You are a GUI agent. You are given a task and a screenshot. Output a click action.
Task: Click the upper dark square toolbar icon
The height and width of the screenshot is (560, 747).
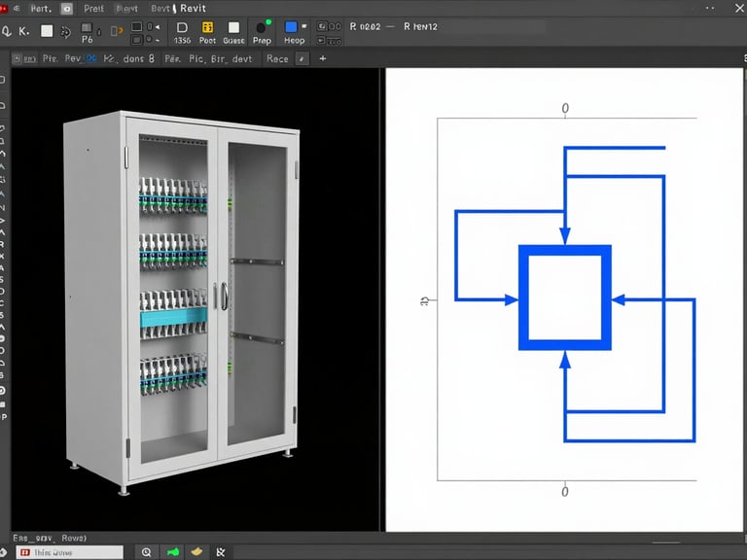(x=137, y=26)
